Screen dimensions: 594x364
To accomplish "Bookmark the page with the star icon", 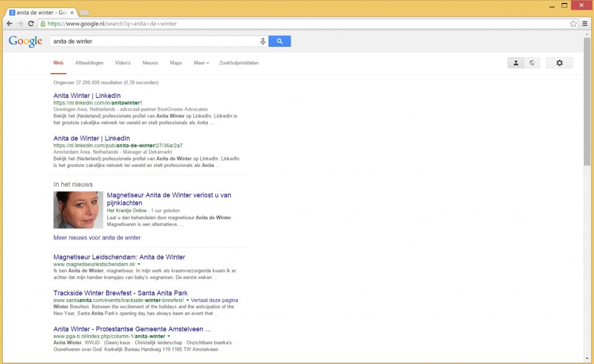I will (x=572, y=24).
